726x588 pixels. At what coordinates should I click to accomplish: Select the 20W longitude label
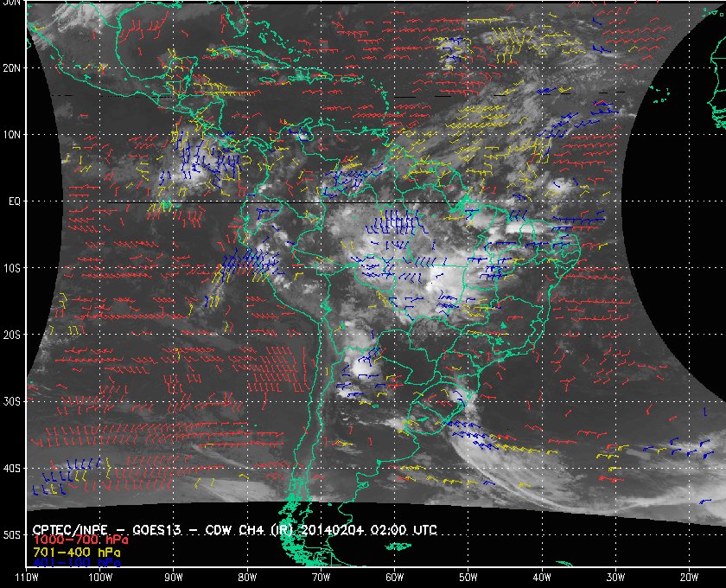pos(689,578)
